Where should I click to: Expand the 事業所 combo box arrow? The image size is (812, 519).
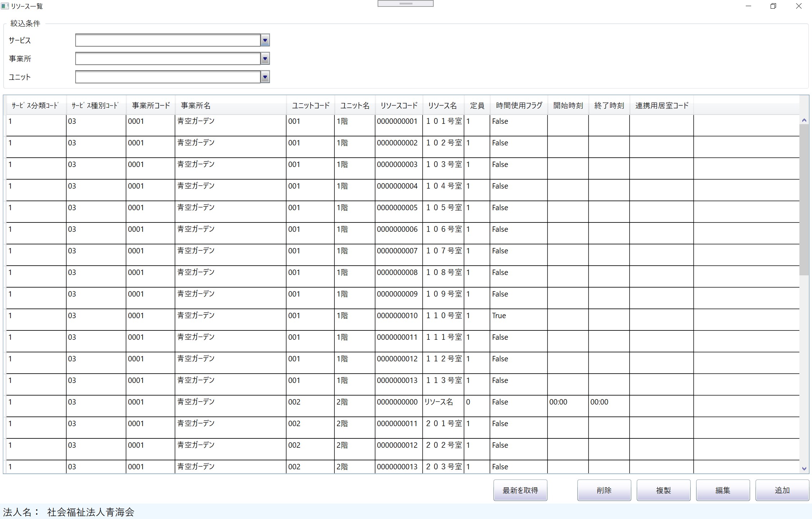265,59
